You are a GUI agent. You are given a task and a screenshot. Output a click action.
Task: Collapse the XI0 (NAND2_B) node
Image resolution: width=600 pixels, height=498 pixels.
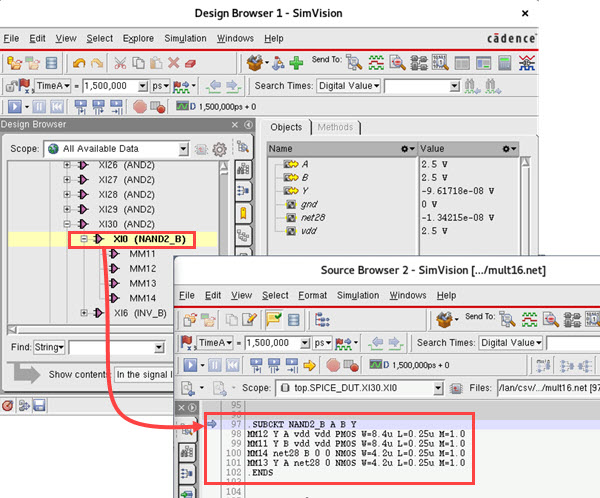pyautogui.click(x=84, y=239)
